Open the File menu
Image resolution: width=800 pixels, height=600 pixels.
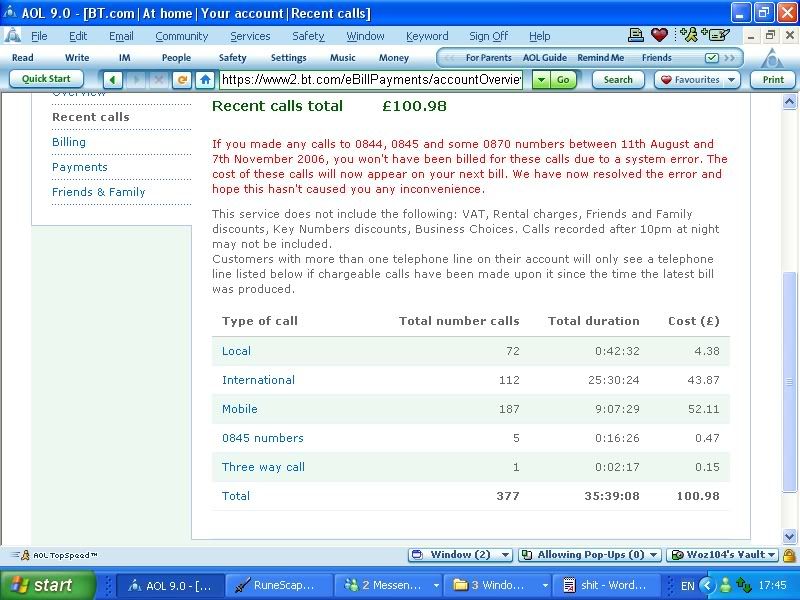pos(39,36)
